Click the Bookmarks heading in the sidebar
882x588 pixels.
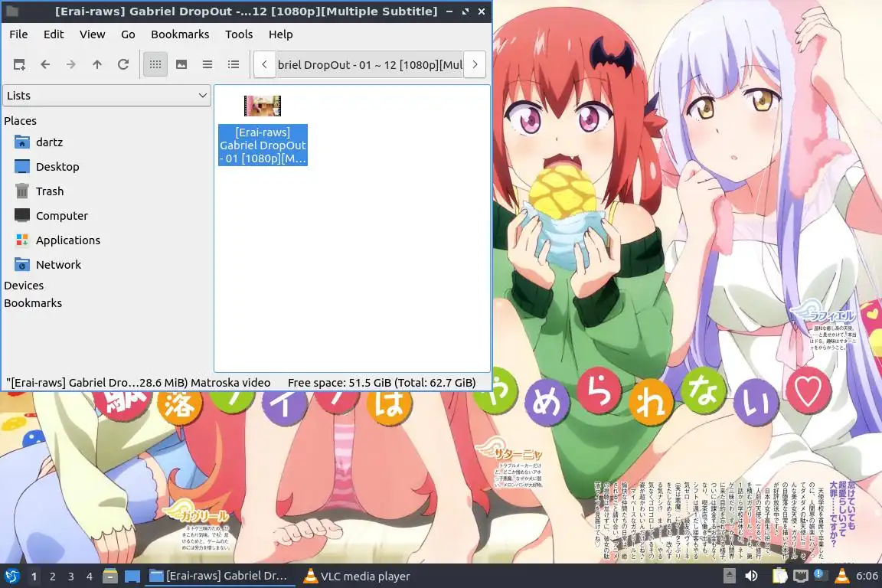33,302
